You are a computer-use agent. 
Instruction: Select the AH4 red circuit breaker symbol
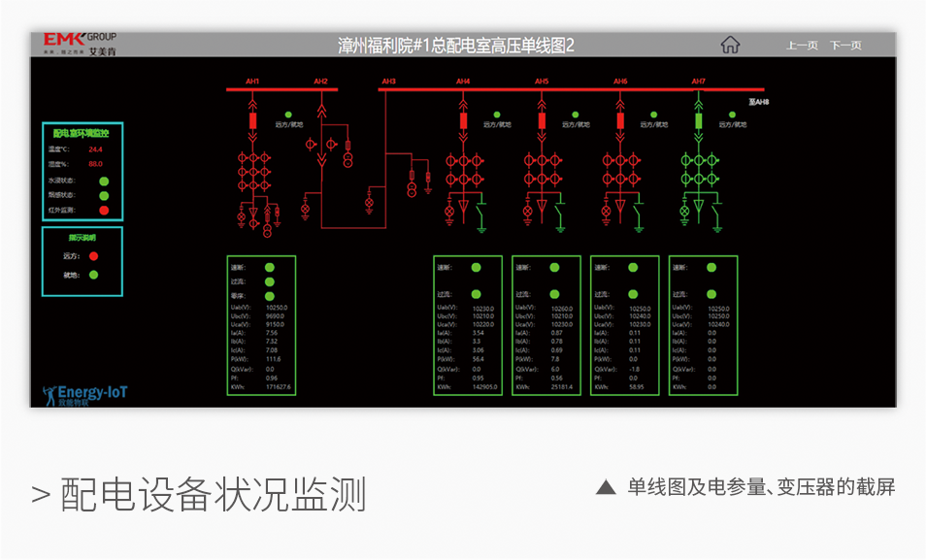tap(463, 121)
